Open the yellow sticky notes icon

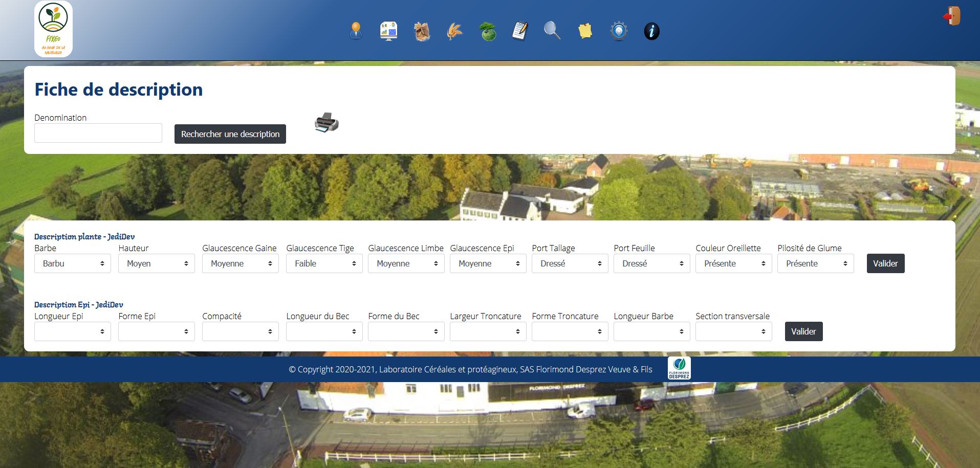(x=585, y=31)
